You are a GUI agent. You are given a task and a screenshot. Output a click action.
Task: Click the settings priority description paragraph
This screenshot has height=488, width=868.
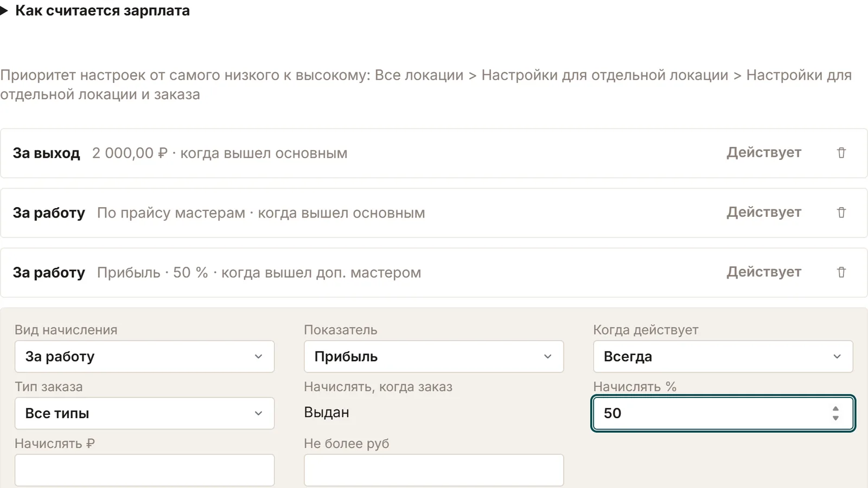pos(426,85)
